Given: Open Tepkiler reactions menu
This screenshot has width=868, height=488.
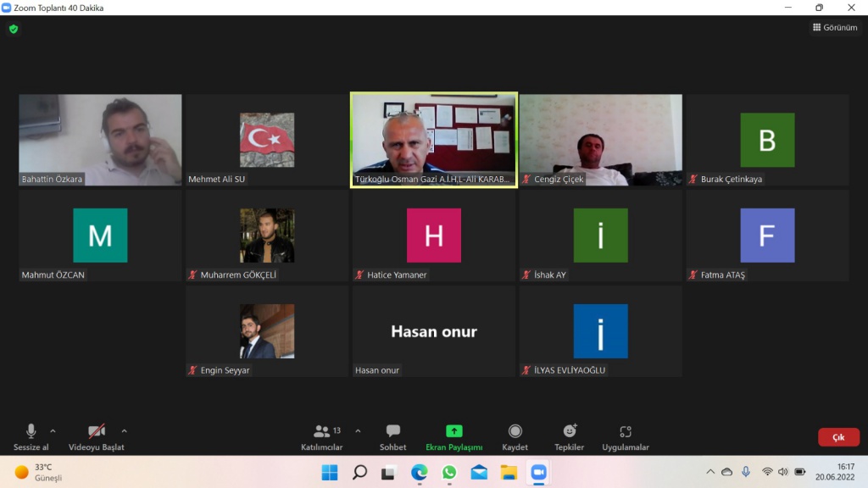Looking at the screenshot, I should point(569,437).
